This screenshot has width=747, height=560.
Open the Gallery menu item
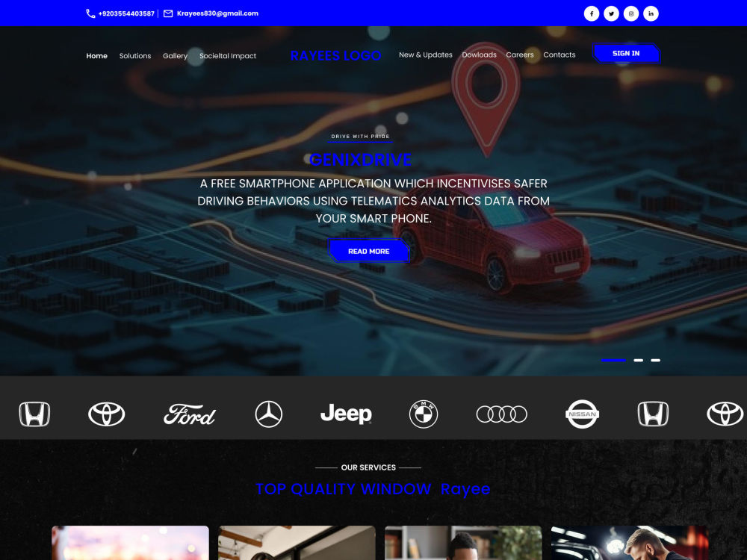175,56
